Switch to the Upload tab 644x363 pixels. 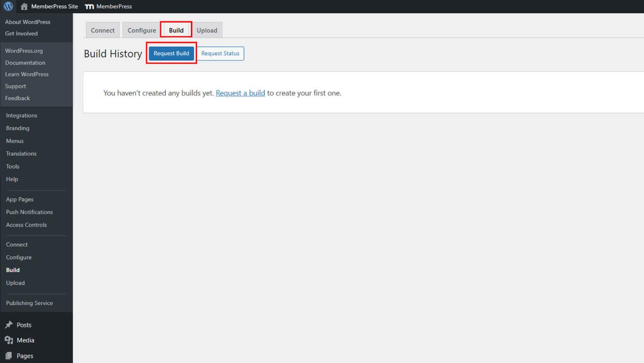207,30
